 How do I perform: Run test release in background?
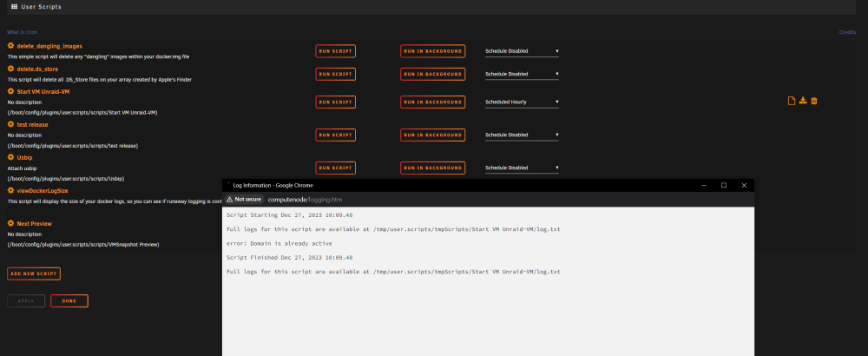click(x=433, y=135)
